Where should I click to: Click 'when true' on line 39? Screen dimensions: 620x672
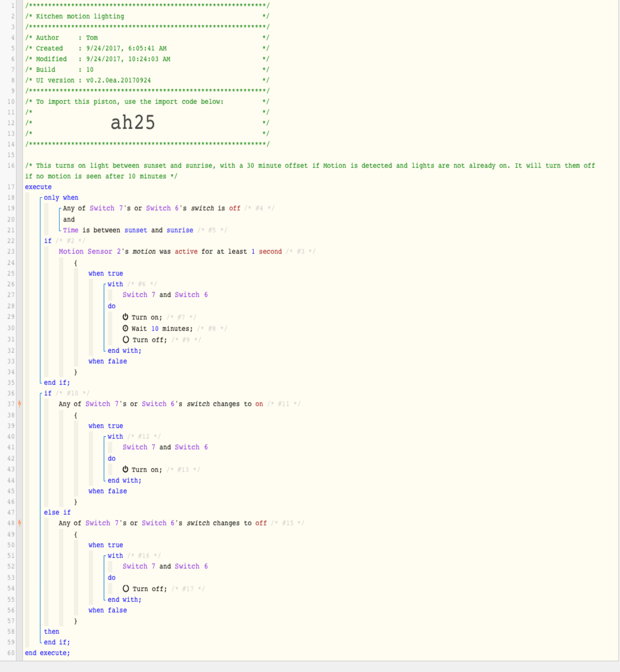click(106, 426)
